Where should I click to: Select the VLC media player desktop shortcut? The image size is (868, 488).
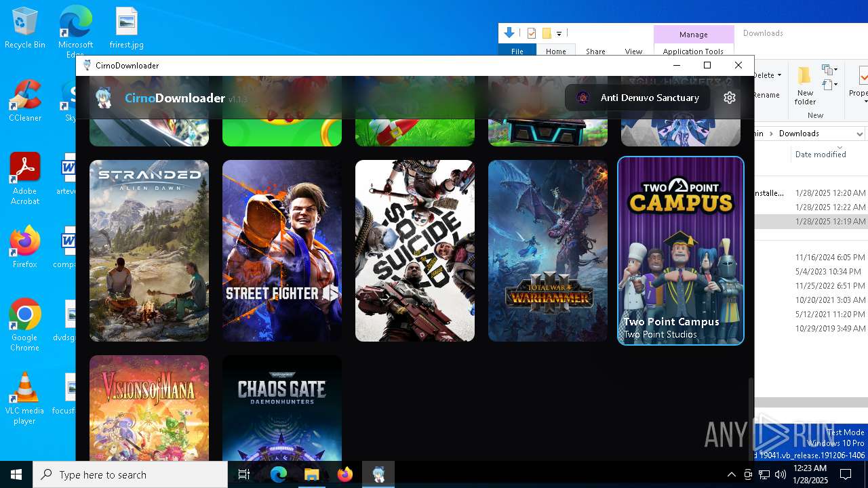point(25,398)
